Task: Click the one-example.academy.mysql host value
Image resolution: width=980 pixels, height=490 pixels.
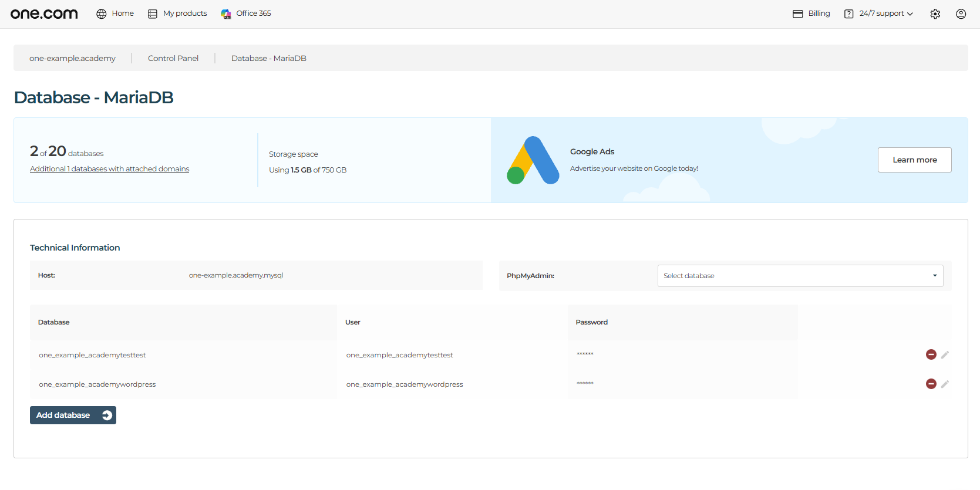Action: click(236, 275)
